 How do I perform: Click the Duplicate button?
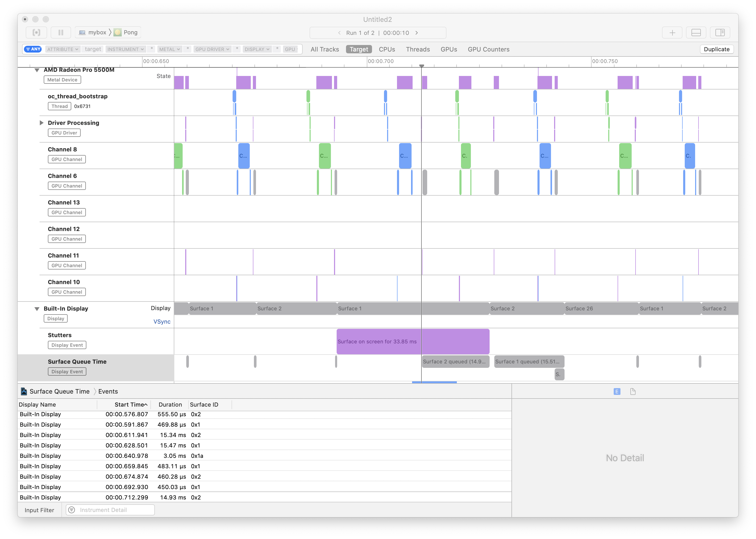click(716, 49)
